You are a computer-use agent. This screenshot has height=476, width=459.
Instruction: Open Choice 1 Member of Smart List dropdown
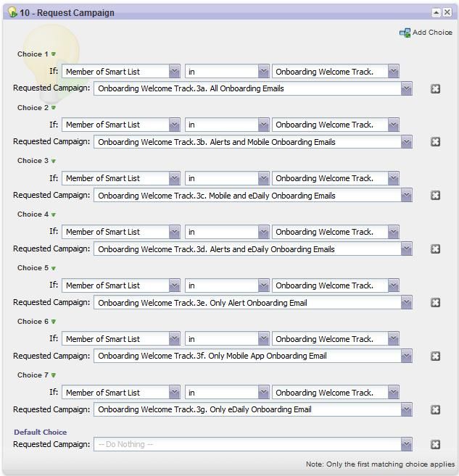[174, 71]
